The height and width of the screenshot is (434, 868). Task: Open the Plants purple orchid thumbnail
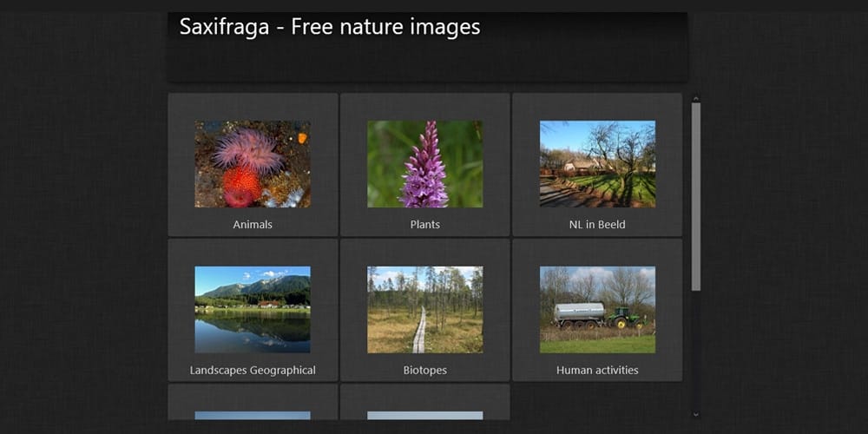point(425,164)
